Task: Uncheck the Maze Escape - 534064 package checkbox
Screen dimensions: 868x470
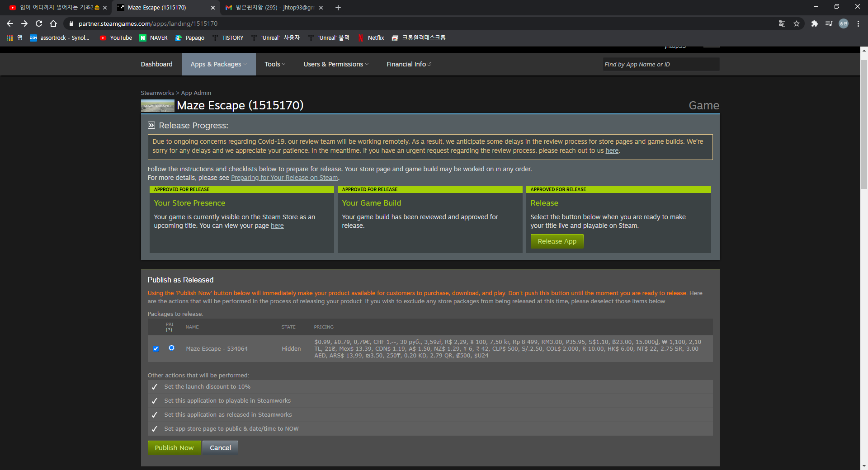Action: [x=156, y=348]
